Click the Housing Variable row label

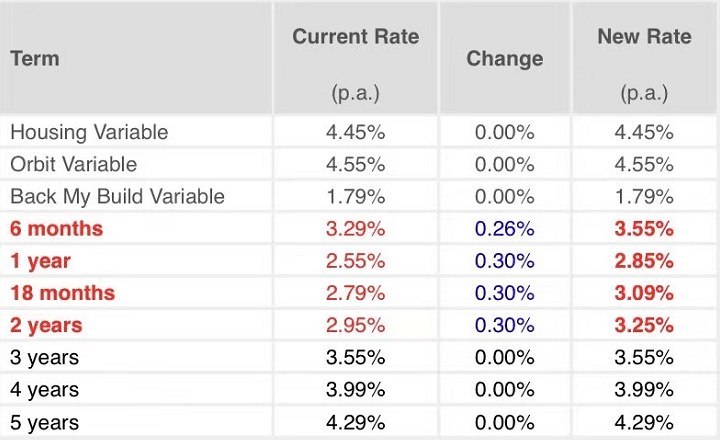click(89, 132)
